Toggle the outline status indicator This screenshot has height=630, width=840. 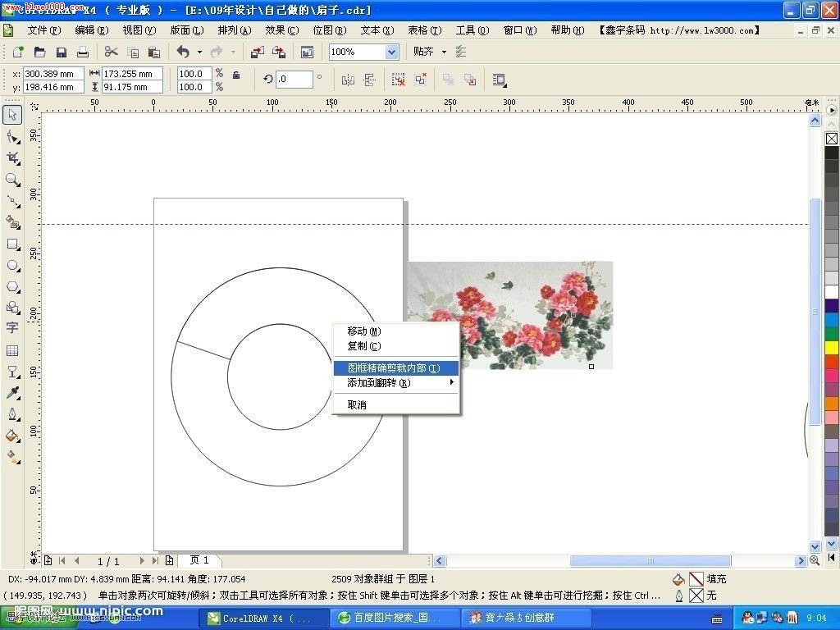tap(696, 595)
